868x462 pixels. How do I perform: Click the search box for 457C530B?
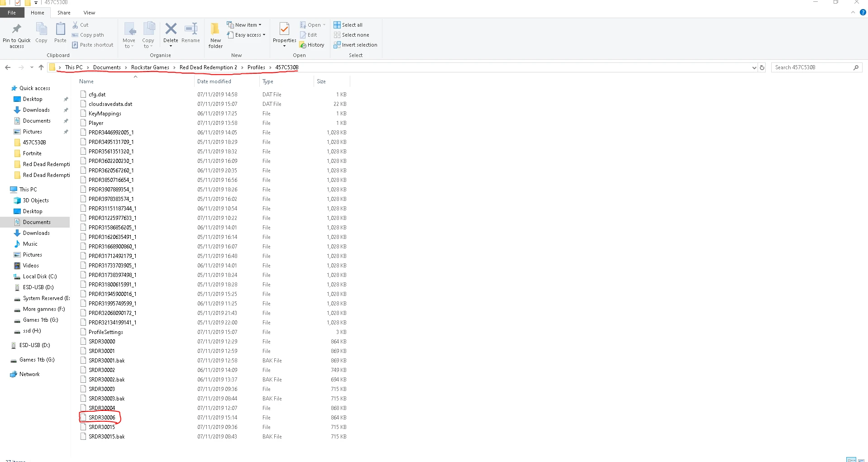coord(812,67)
